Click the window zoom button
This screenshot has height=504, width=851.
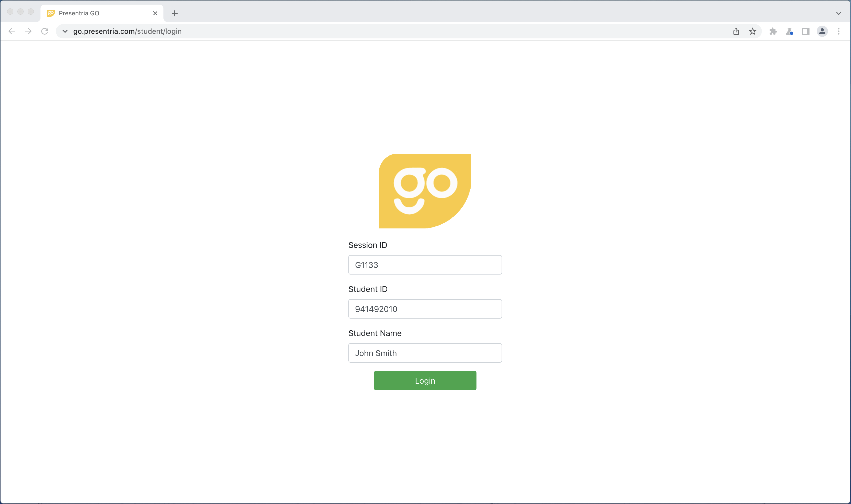[30, 12]
